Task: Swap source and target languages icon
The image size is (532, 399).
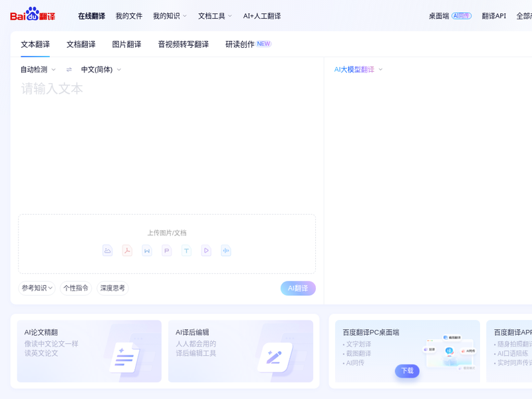Action: click(x=69, y=70)
